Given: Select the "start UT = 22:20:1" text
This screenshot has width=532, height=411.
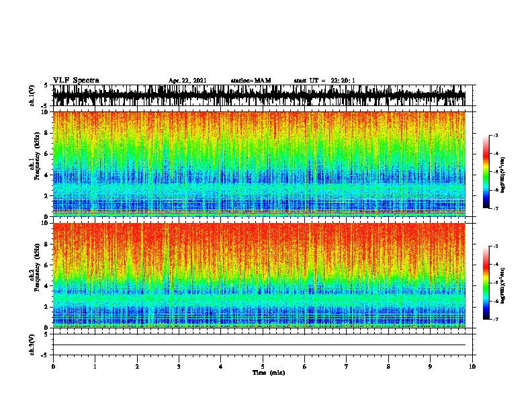Looking at the screenshot, I should coord(324,81).
